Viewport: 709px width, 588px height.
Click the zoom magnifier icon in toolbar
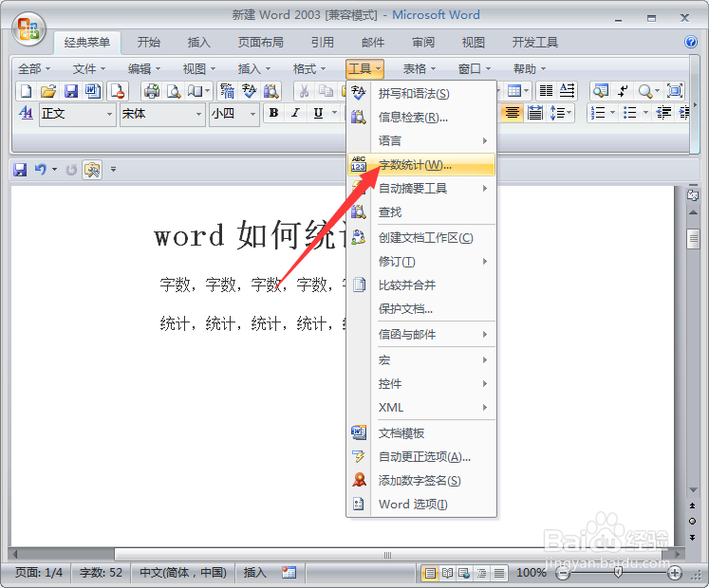[644, 91]
